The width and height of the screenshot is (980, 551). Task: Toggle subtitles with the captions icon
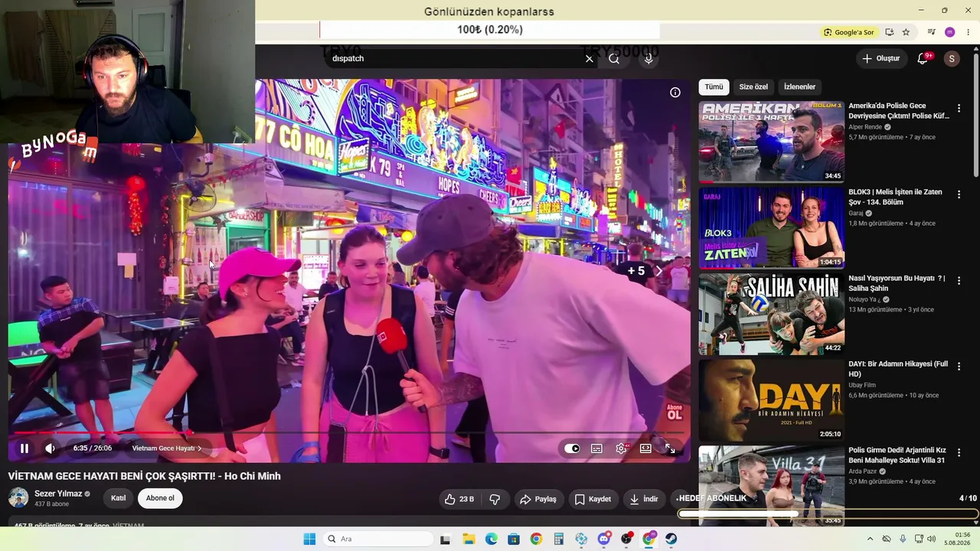pos(596,448)
